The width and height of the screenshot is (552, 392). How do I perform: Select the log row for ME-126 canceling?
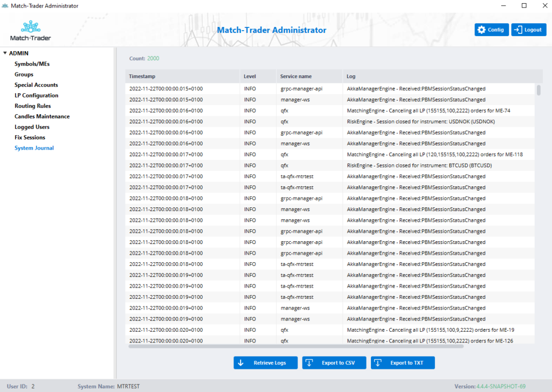(x=330, y=340)
